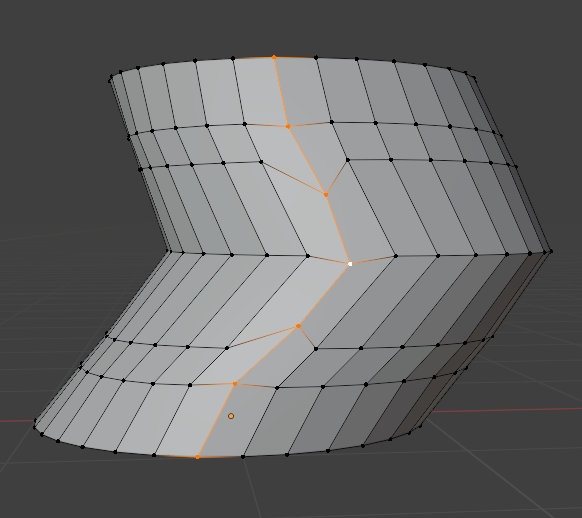Select the orange vertex just below the top rim vertex
This screenshot has height=518, width=582.
pyautogui.click(x=288, y=127)
